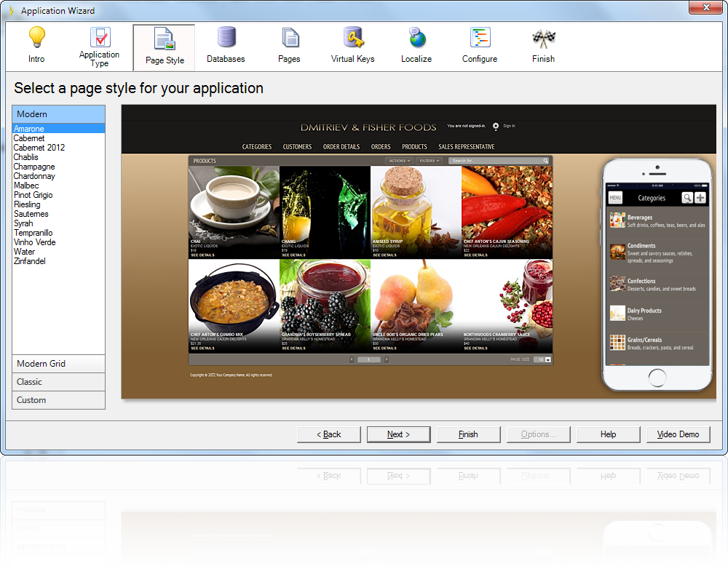Screen dimensions: 728x582
Task: Click the Help button
Action: (x=608, y=434)
